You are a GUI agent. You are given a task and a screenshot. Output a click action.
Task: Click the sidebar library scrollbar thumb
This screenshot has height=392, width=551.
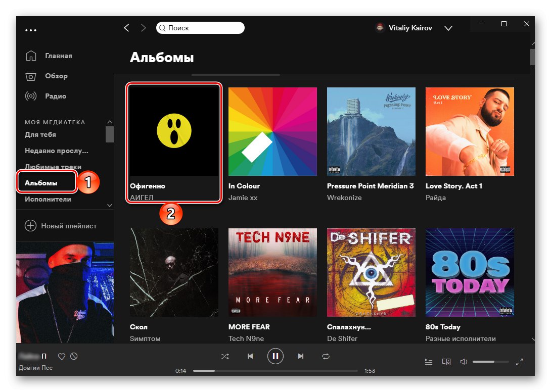(110, 134)
